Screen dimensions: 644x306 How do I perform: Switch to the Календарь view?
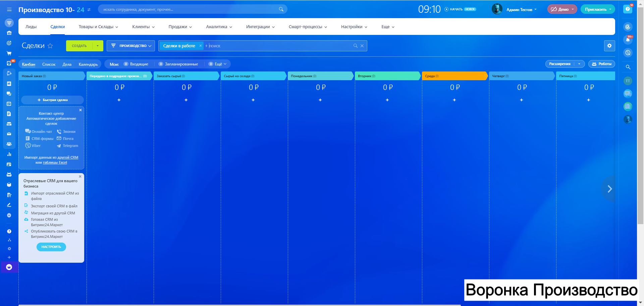pos(88,64)
